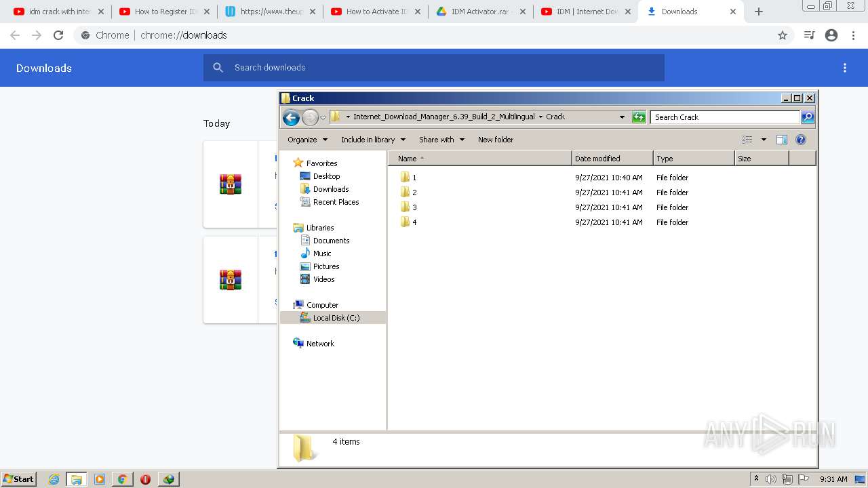This screenshot has height=488, width=868.
Task: Open recent locations dropdown beside forward arrow
Action: click(323, 117)
